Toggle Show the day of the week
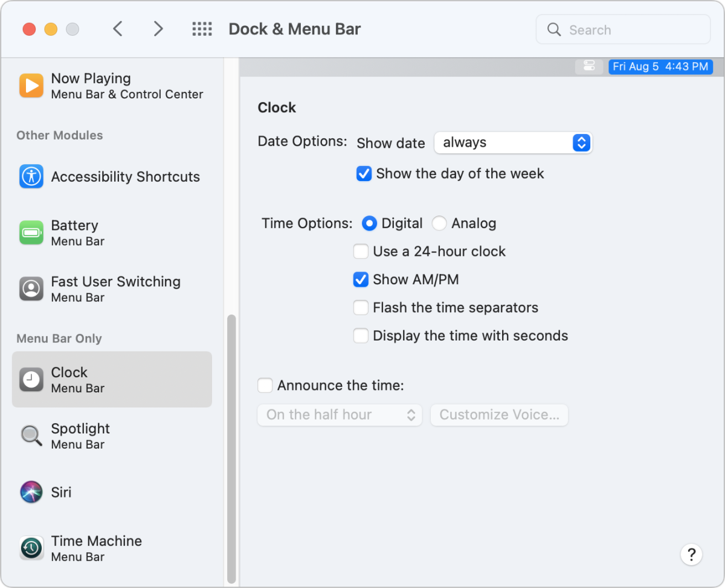The height and width of the screenshot is (588, 725). [364, 174]
